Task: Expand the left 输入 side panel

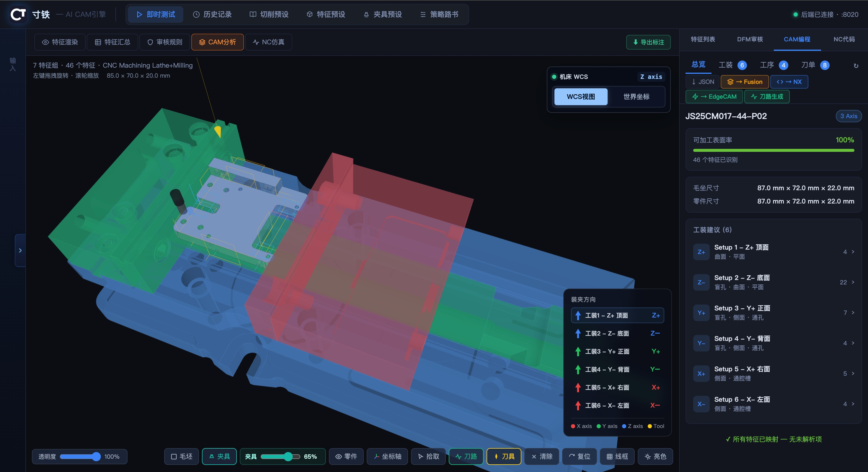Action: [20, 250]
